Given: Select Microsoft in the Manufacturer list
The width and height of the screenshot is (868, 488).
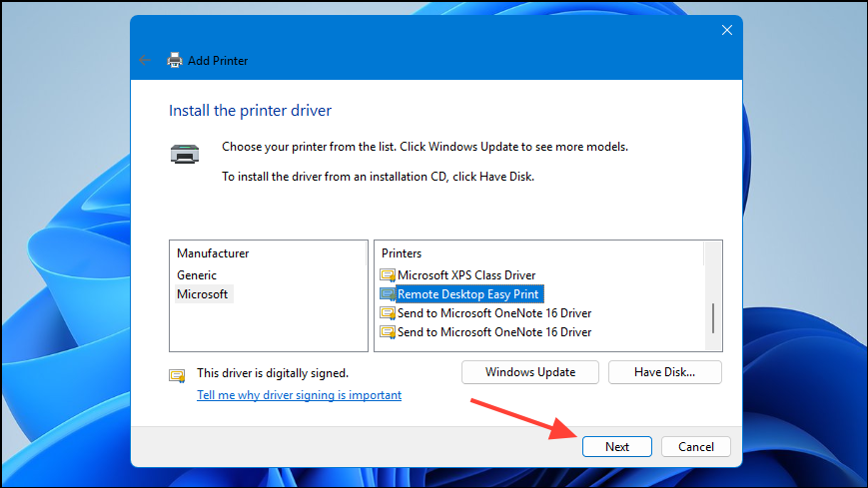Looking at the screenshot, I should tap(203, 294).
